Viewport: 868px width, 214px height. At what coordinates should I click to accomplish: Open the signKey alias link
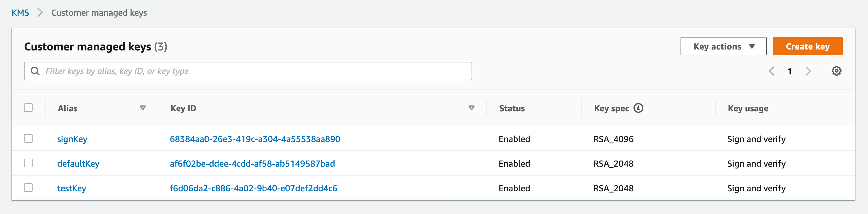[x=72, y=139]
